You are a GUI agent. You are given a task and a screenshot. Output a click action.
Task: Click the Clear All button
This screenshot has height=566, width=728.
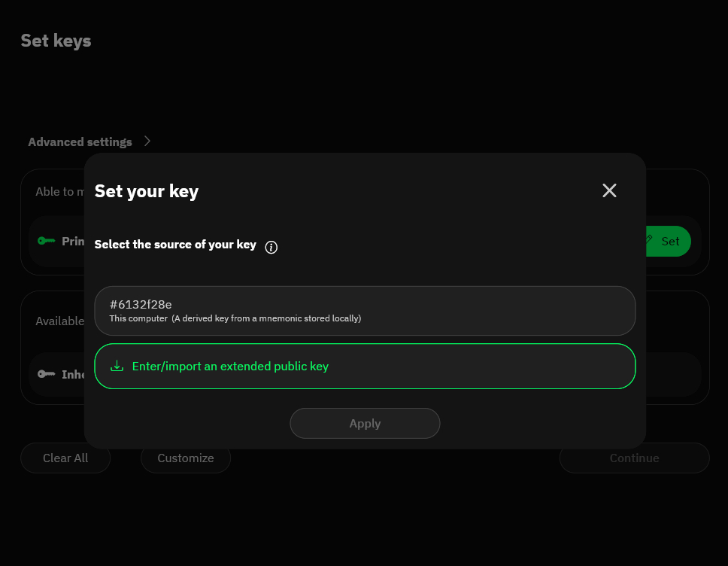tap(65, 458)
